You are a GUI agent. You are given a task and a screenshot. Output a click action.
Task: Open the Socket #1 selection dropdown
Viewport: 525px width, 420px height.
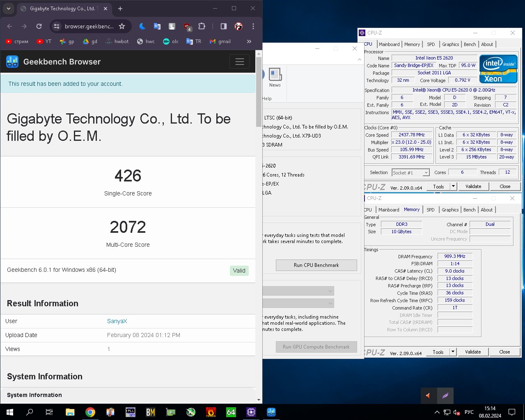[x=410, y=173]
